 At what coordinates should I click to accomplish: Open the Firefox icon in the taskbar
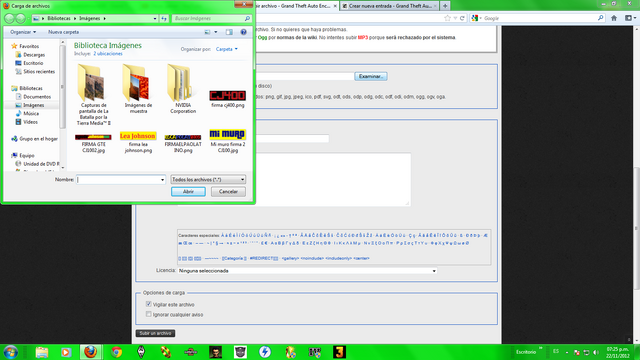coord(91,352)
